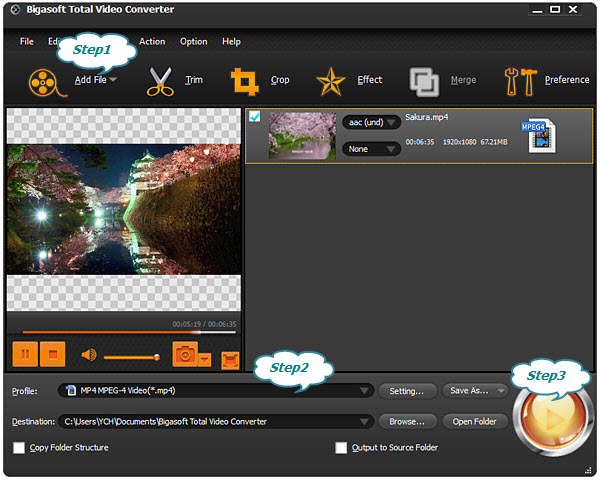
Task: Enable Copy Folder Structure checkbox
Action: 19,447
